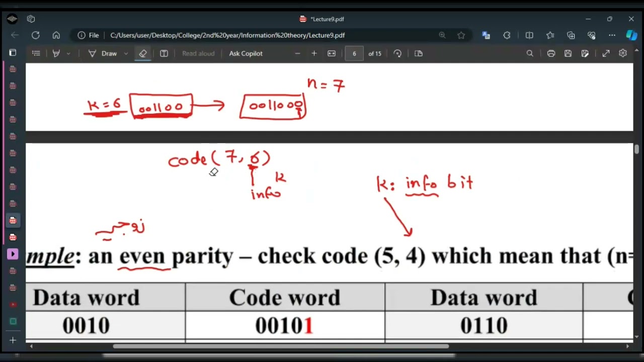Screen dimensions: 644x362
Task: Zoom out with minus button
Action: click(x=297, y=53)
